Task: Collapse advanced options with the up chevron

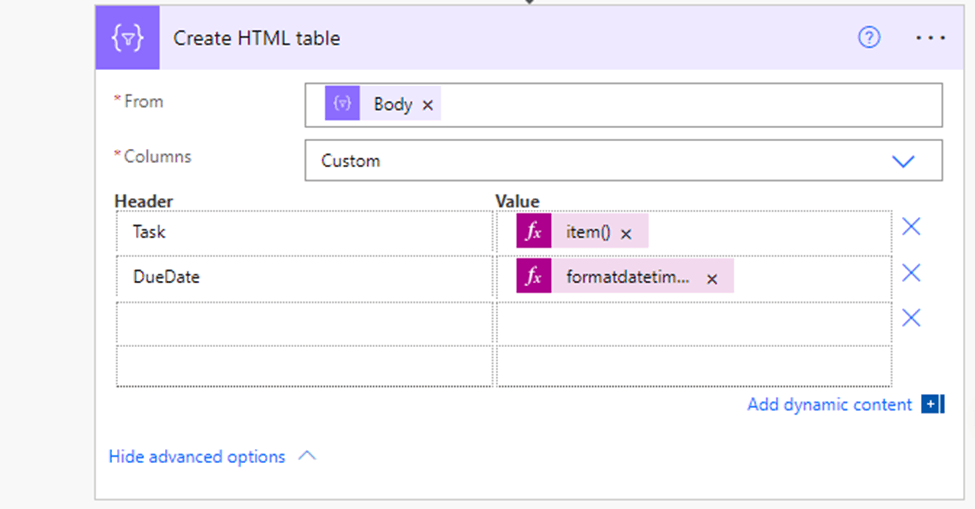Action: 307,456
